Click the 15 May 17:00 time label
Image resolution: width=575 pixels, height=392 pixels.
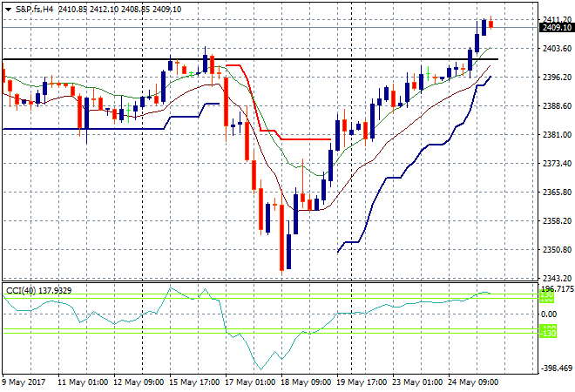point(194,382)
